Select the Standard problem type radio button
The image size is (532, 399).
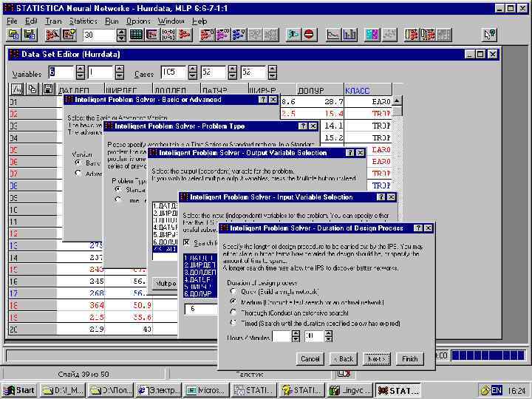[118, 189]
